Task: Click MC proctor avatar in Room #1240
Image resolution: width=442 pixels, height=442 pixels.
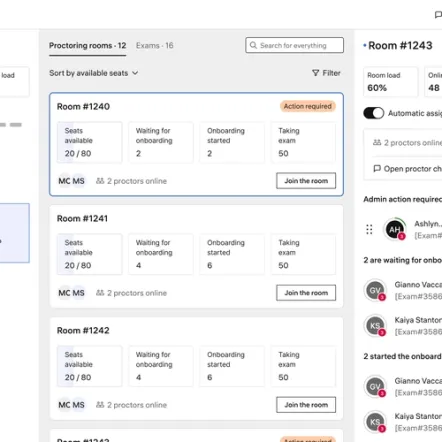Action: (x=64, y=181)
